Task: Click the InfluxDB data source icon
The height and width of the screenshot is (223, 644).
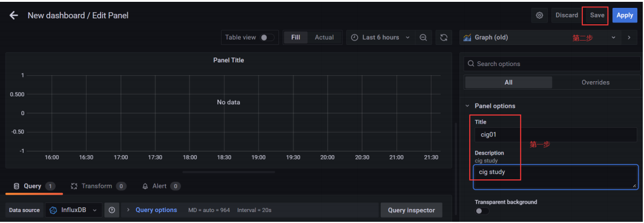Action: point(53,210)
